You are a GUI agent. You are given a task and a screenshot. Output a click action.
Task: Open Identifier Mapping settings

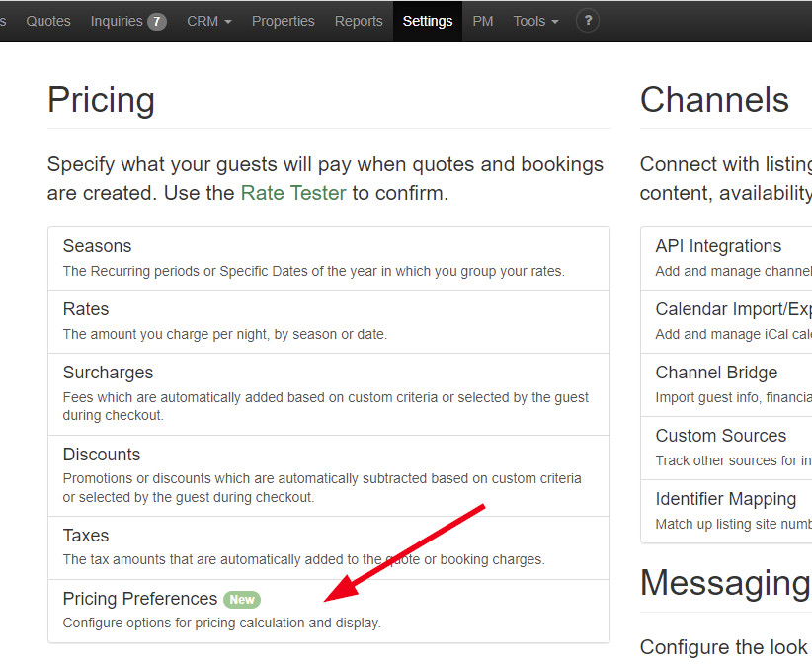(725, 499)
